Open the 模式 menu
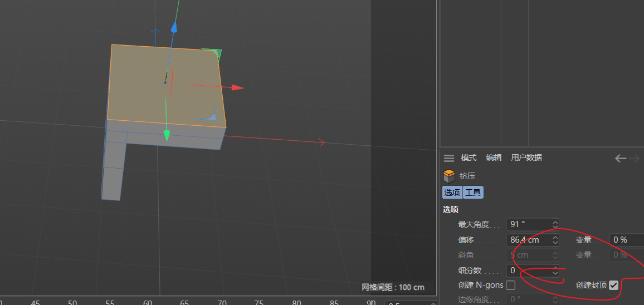 tap(469, 158)
